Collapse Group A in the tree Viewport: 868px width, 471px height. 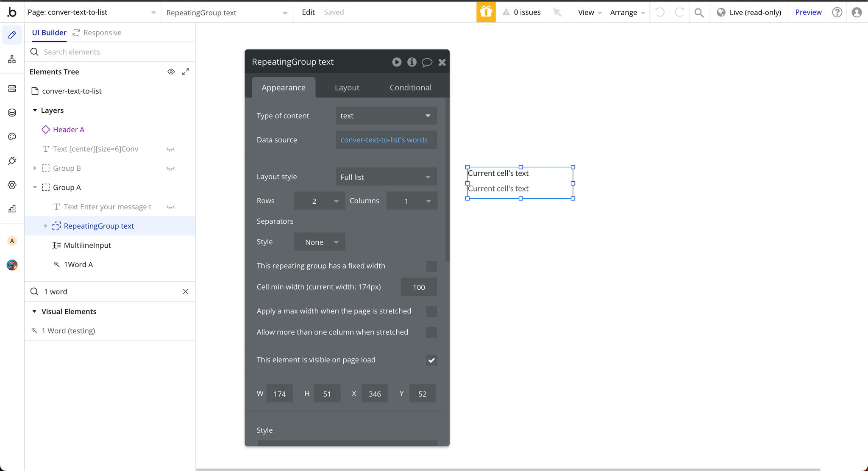pos(35,187)
